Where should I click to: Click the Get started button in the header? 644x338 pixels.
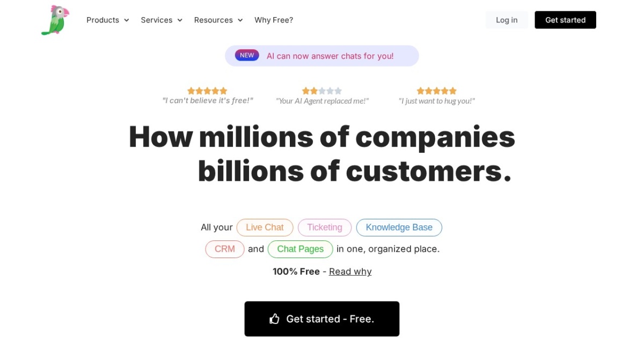point(565,20)
